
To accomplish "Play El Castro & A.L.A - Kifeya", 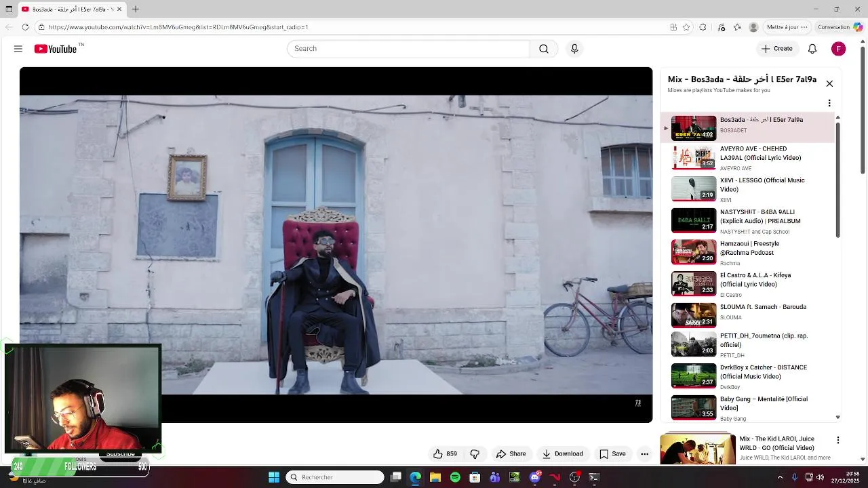I will click(x=748, y=285).
